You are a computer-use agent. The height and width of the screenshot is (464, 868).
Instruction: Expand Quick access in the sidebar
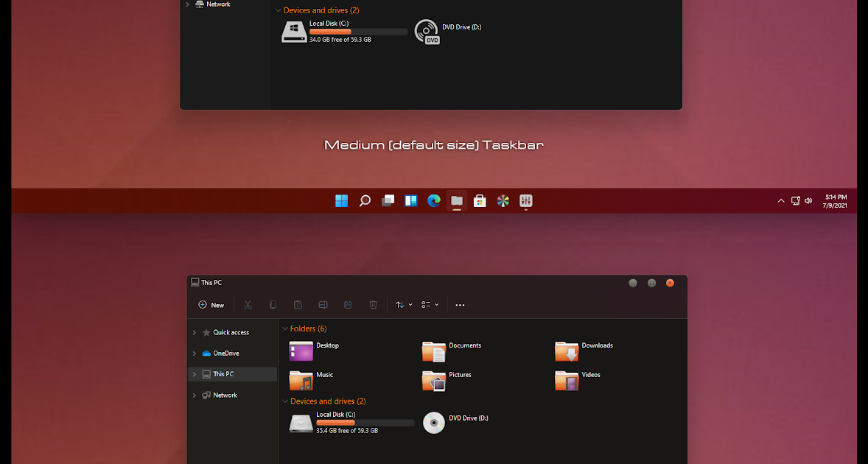tap(194, 332)
